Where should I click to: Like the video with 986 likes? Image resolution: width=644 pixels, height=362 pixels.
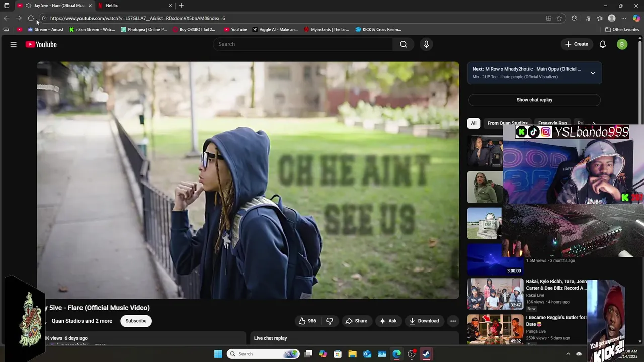coord(307,321)
